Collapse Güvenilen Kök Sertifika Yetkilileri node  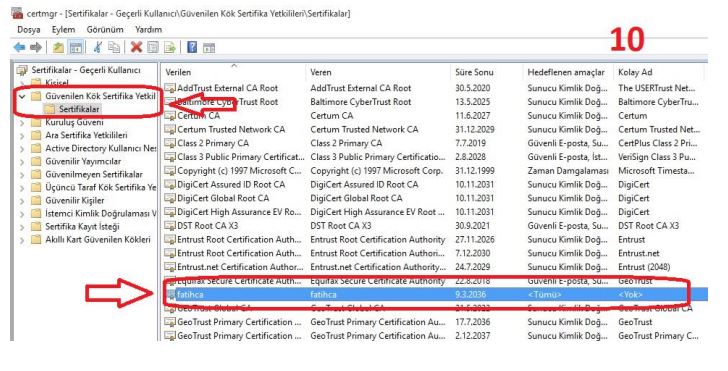pos(22,97)
